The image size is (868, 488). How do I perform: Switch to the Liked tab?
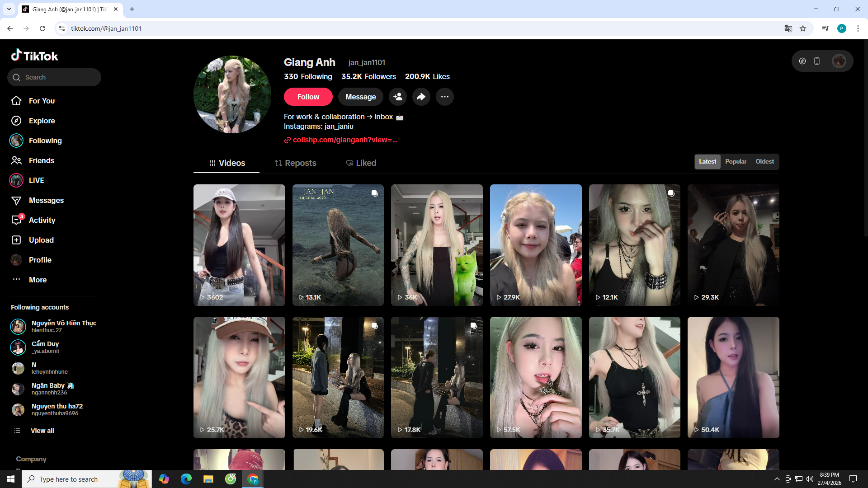[x=361, y=163]
